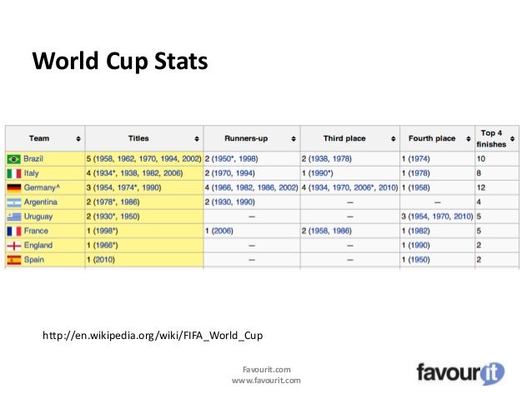Screen dimensions: 532x399
Task: Sort table by Titles column arrows
Action: 196,138
